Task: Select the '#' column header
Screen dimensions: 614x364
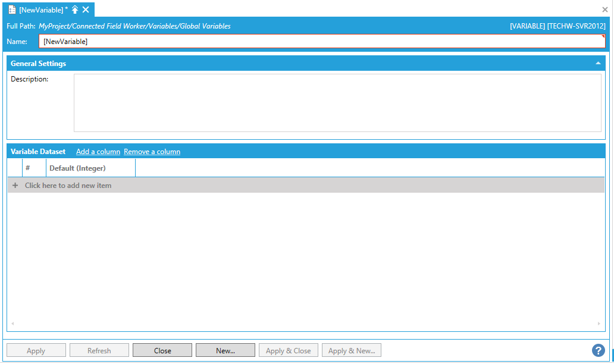Action: [x=34, y=168]
